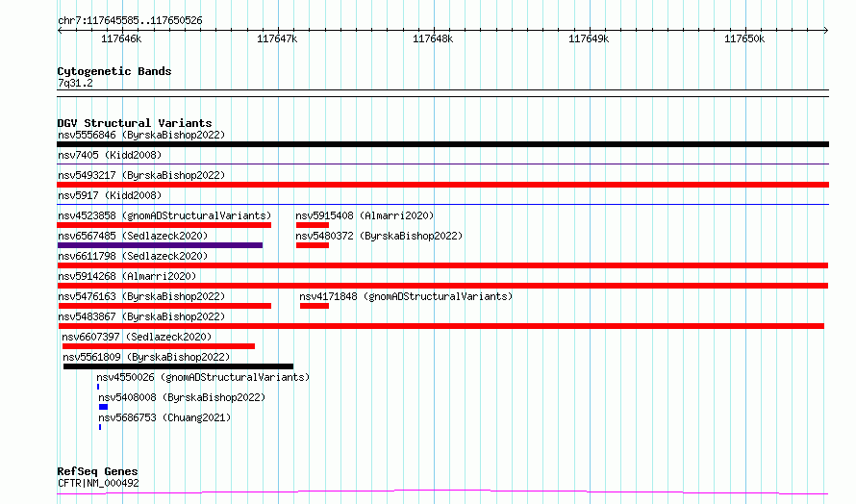Click the nsv4523858 (gnomADStructuralVariants) label

(164, 215)
